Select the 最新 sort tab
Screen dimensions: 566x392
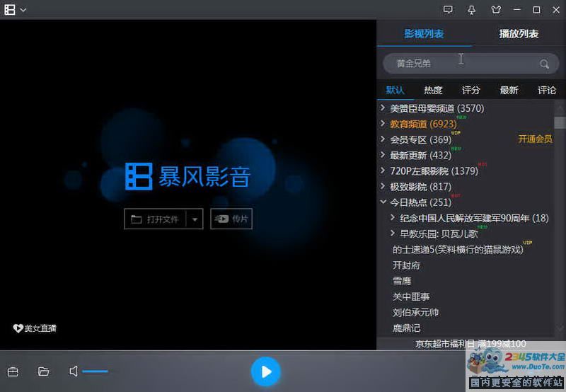[509, 90]
